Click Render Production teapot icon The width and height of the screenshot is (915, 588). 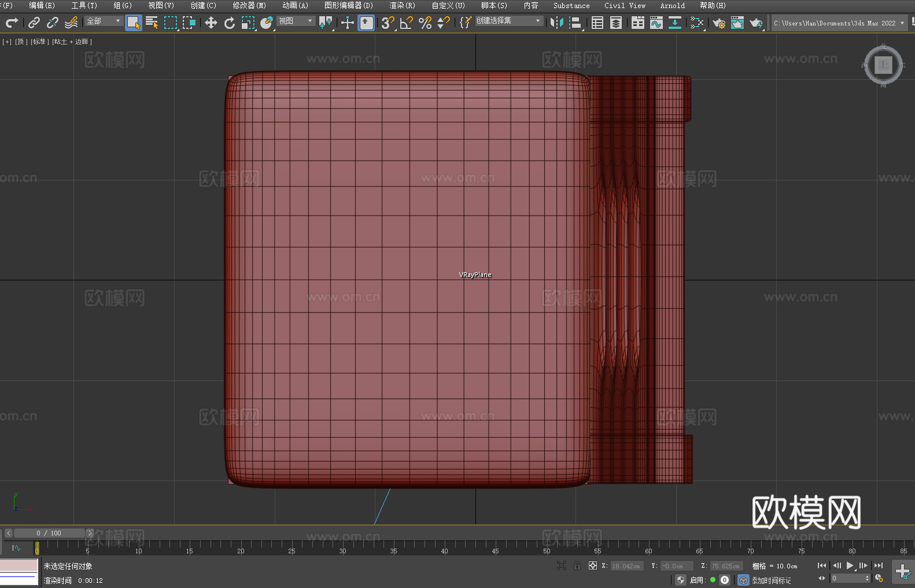(x=756, y=23)
